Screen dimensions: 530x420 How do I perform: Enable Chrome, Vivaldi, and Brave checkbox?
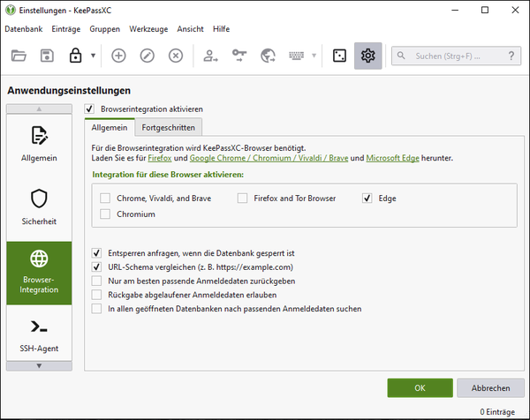(x=105, y=199)
